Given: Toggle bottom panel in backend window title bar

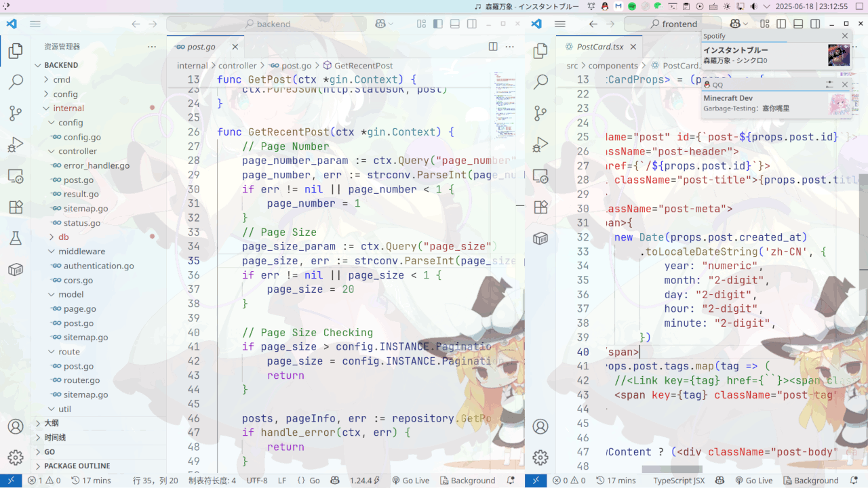Looking at the screenshot, I should (x=454, y=24).
